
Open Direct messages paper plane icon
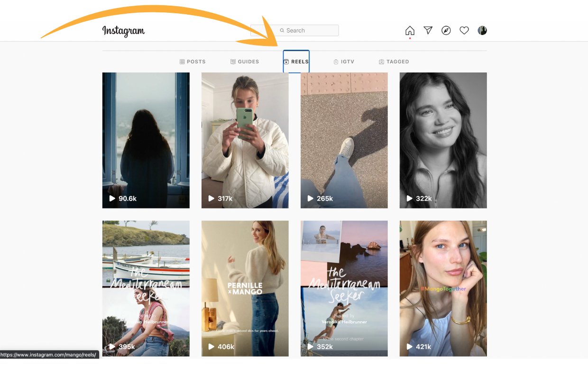pos(428,30)
